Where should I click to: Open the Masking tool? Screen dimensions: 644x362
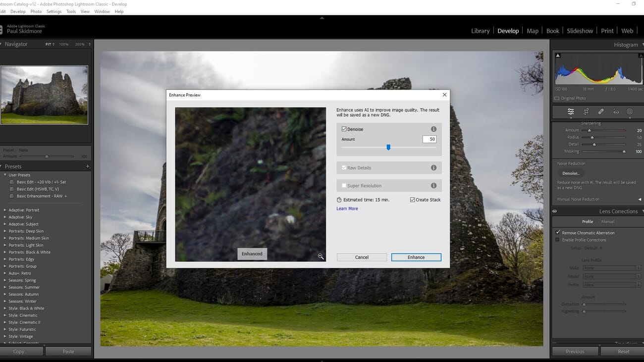(x=630, y=112)
